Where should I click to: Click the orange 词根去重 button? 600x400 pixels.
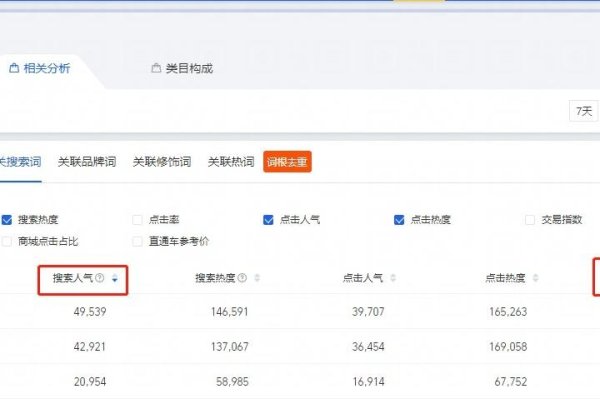click(x=287, y=162)
